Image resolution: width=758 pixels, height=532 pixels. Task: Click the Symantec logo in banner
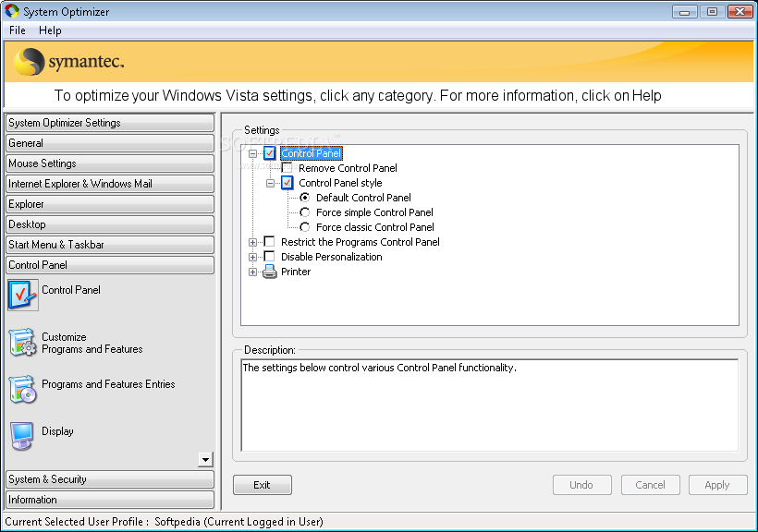pyautogui.click(x=69, y=62)
